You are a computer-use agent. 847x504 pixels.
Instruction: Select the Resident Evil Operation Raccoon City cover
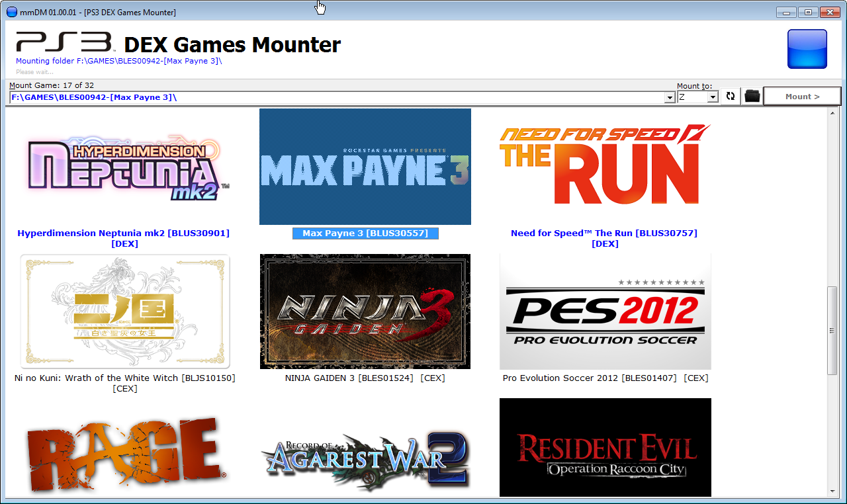(x=605, y=447)
